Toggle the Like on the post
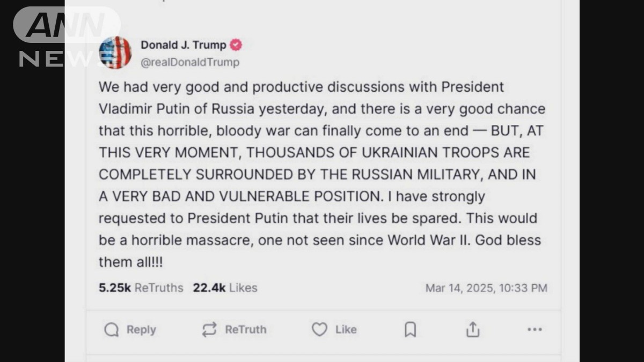644x362 pixels. (x=334, y=329)
